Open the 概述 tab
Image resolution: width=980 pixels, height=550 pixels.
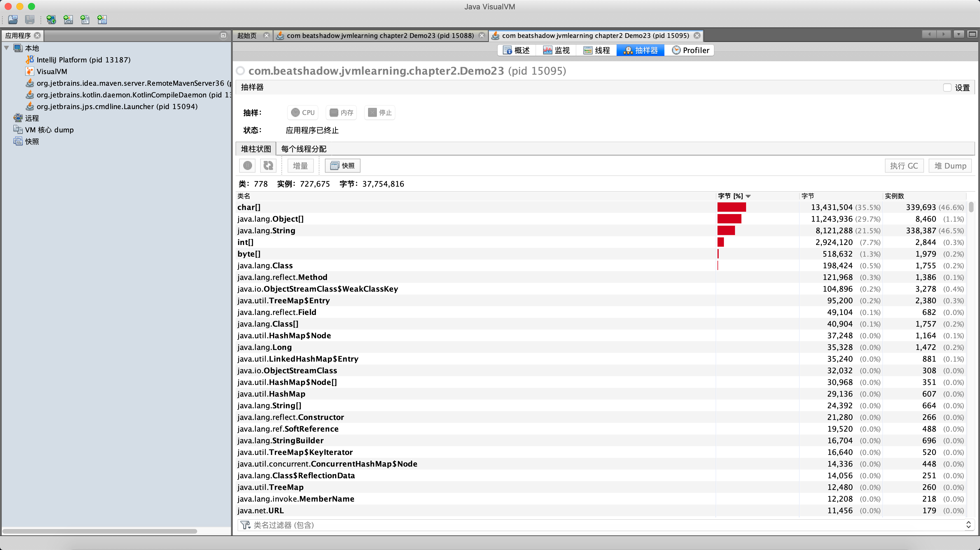(x=516, y=50)
